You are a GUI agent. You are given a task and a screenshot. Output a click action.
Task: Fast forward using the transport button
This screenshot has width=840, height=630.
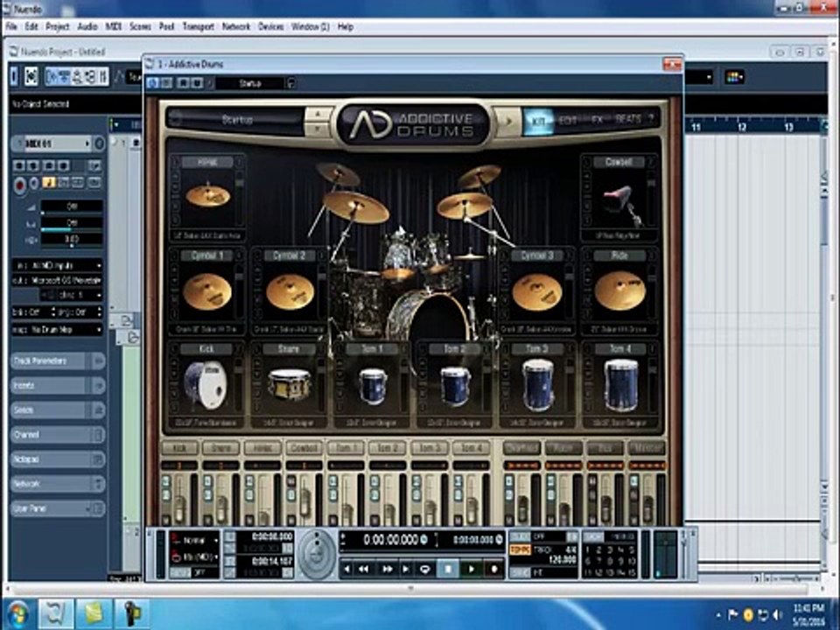coord(387,569)
